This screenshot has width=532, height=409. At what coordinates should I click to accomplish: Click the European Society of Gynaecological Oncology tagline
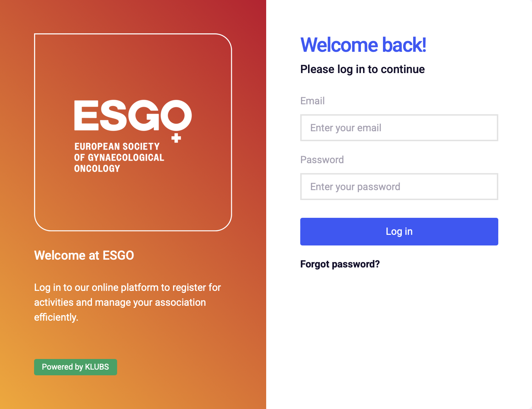click(119, 157)
